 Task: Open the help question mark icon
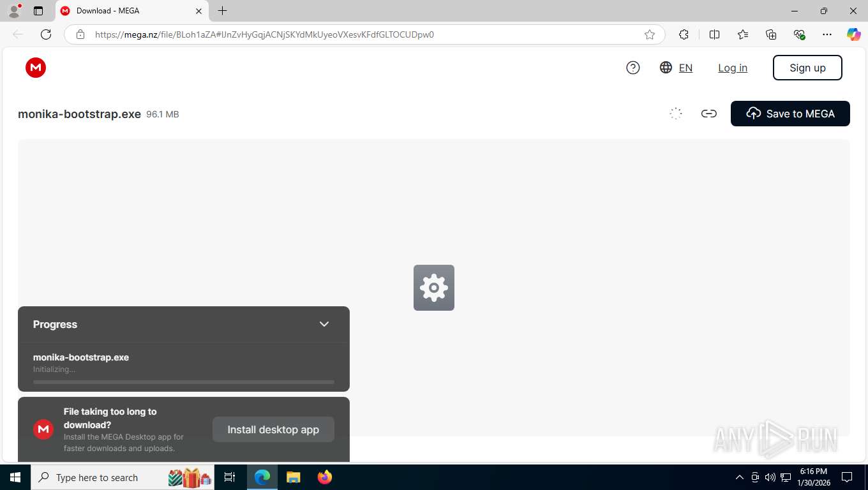click(633, 68)
